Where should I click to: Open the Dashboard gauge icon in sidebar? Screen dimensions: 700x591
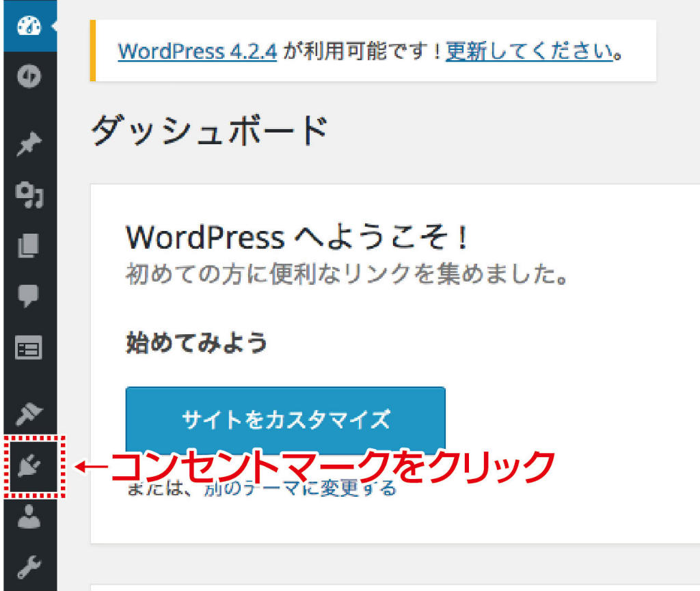(x=29, y=26)
